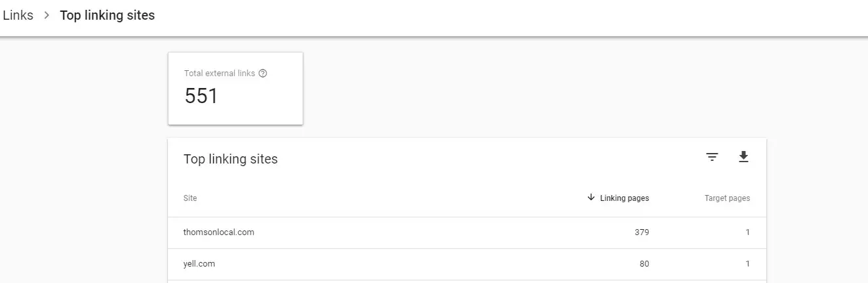
Task: Select yell.com target pages count
Action: [747, 264]
